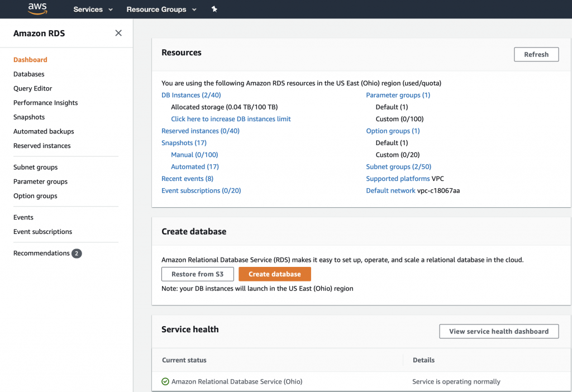Open the DB Instances (2/40) link
The image size is (572, 392).
point(191,95)
